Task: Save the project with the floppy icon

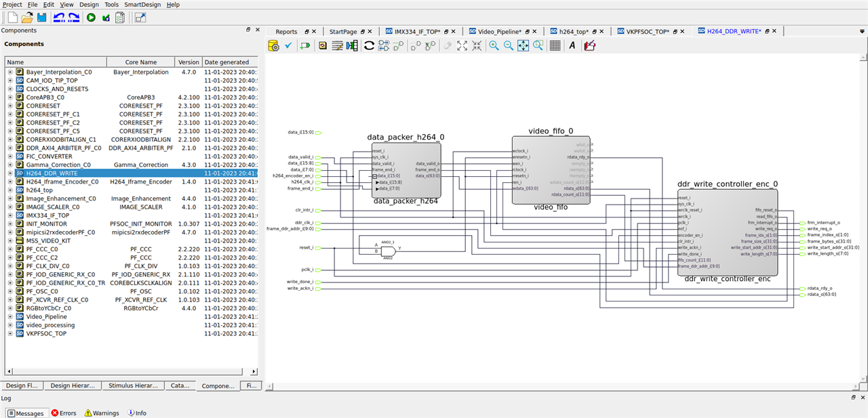Action: click(x=41, y=18)
